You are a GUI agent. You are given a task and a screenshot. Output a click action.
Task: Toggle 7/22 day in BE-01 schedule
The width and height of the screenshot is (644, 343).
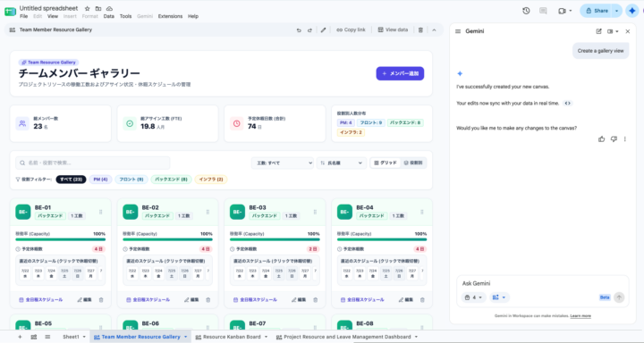click(25, 273)
